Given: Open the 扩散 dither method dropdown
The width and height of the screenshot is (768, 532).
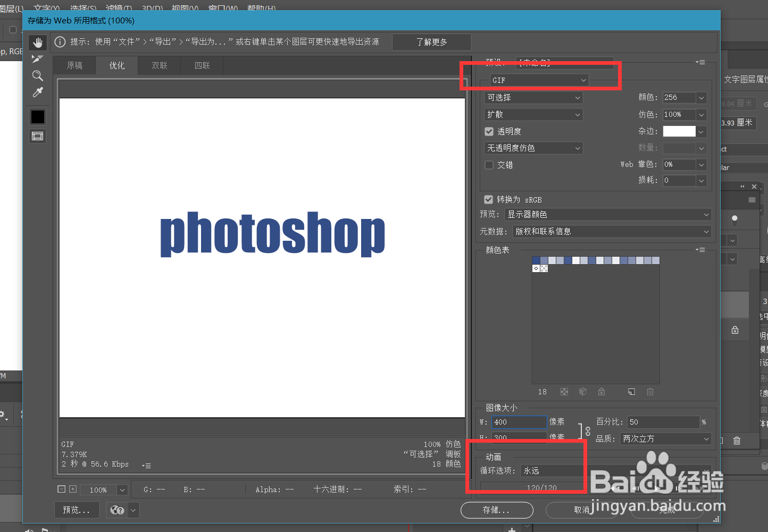Looking at the screenshot, I should point(533,114).
